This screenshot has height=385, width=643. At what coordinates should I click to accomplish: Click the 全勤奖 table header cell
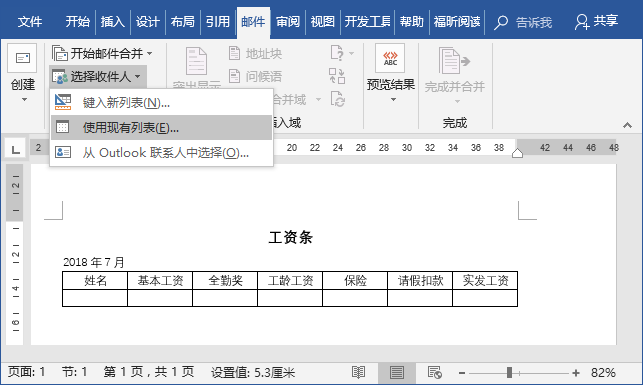coord(225,280)
